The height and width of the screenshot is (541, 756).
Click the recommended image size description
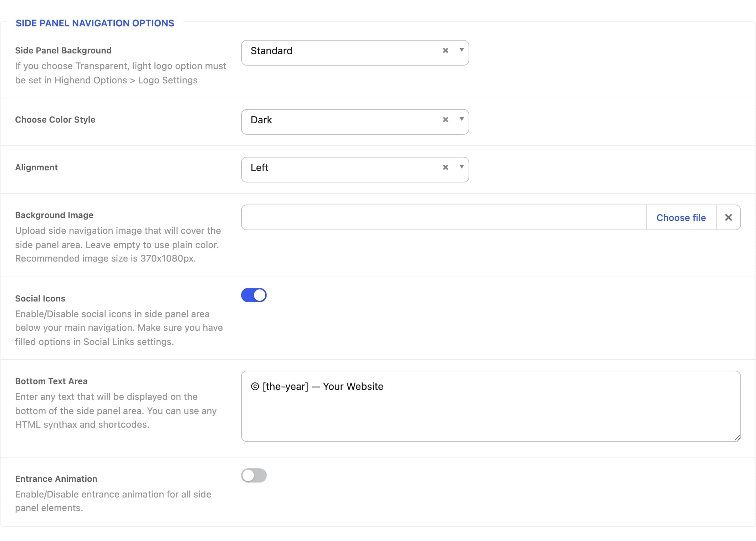pos(118,244)
